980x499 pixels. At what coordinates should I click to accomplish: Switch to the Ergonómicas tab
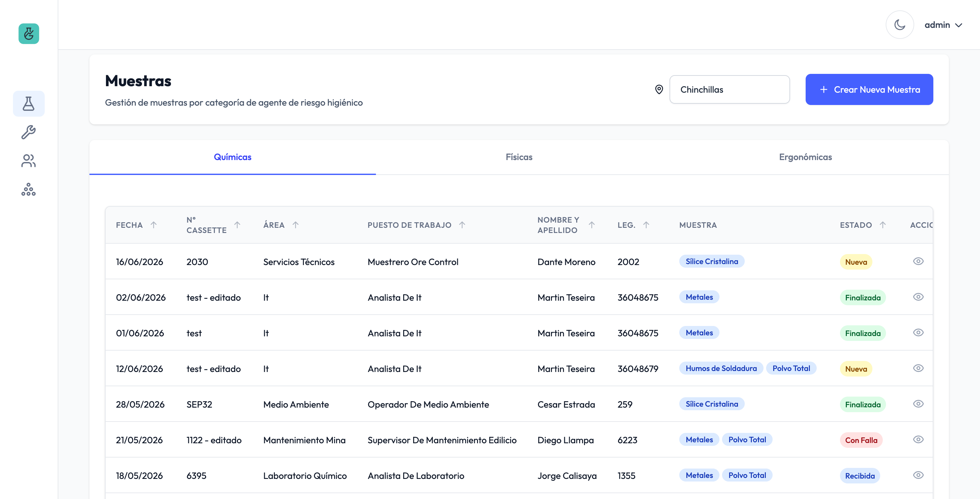coord(805,157)
